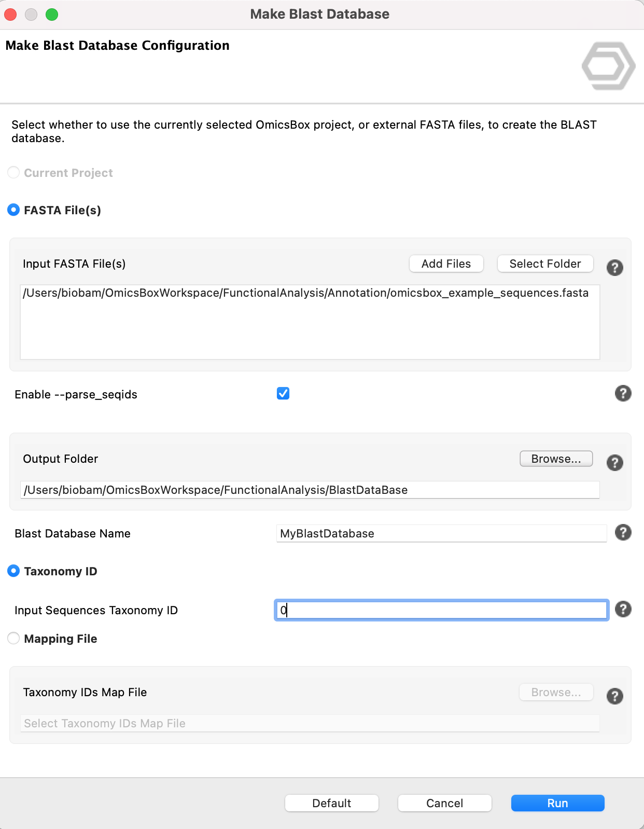Reset settings with the Default button
Screen dimensions: 644x829
pyautogui.click(x=331, y=803)
